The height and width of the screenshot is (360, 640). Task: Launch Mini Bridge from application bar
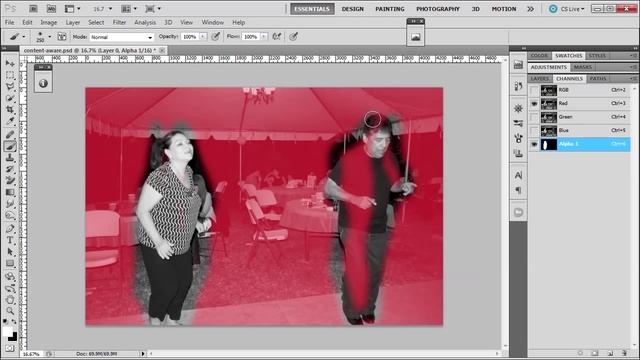tap(51, 9)
